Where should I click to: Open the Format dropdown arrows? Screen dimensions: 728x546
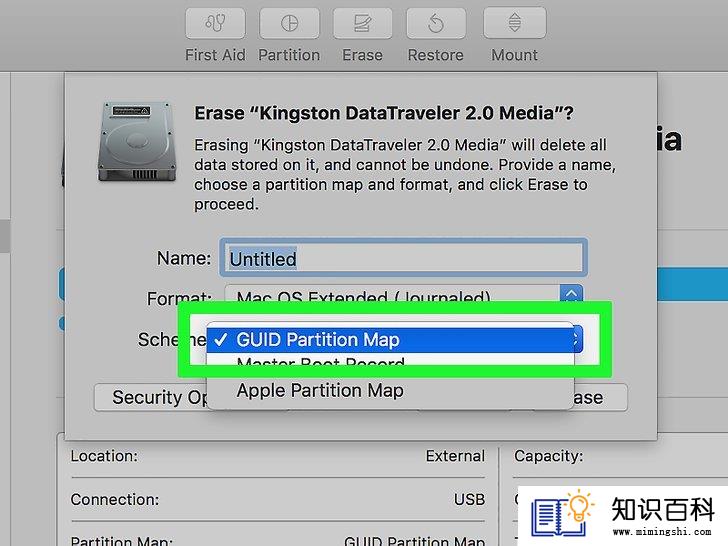[x=571, y=293]
